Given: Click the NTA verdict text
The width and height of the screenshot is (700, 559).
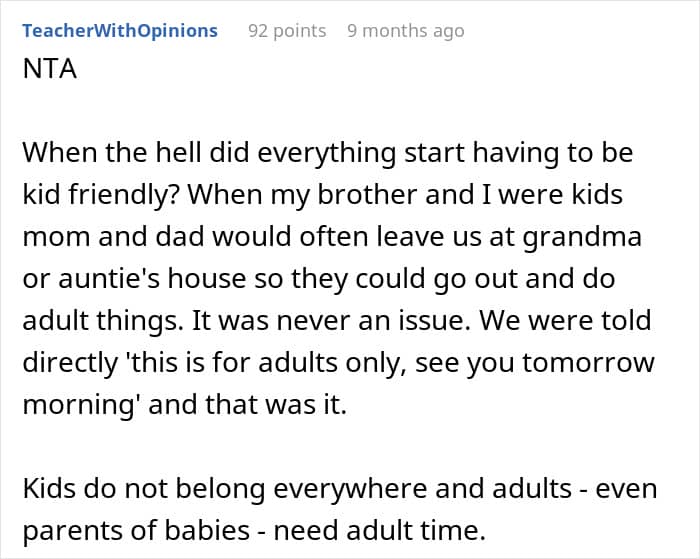Looking at the screenshot, I should [x=50, y=69].
